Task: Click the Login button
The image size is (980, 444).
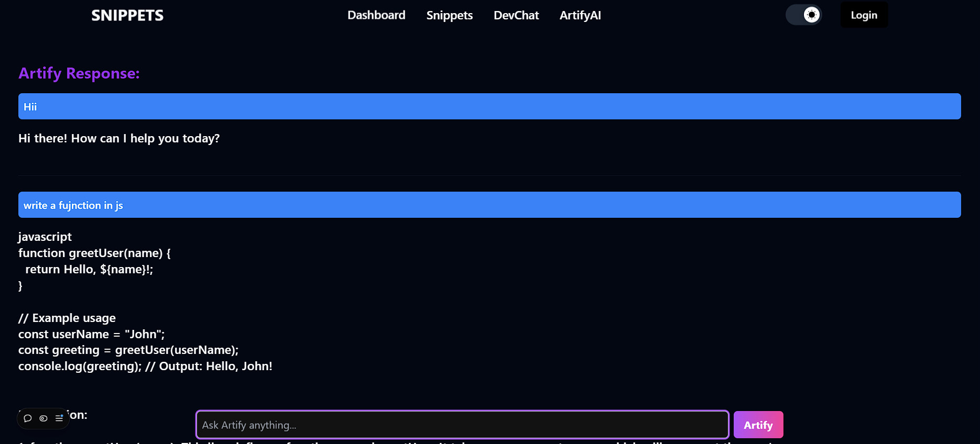Action: (x=864, y=15)
